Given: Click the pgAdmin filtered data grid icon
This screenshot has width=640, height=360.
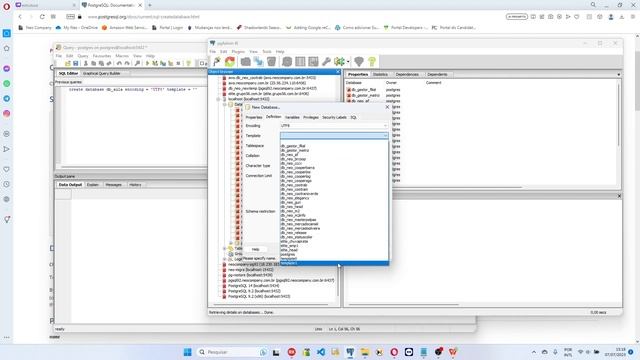Looking at the screenshot, I should tap(313, 62).
